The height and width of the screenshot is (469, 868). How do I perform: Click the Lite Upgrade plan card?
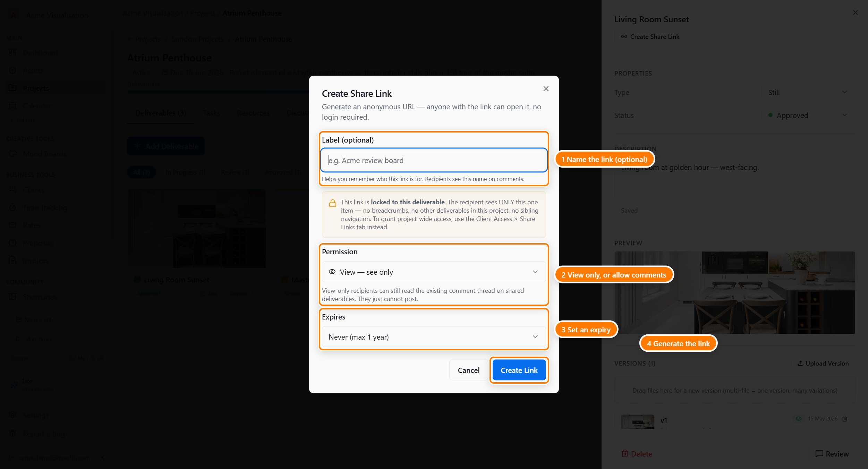click(56, 385)
